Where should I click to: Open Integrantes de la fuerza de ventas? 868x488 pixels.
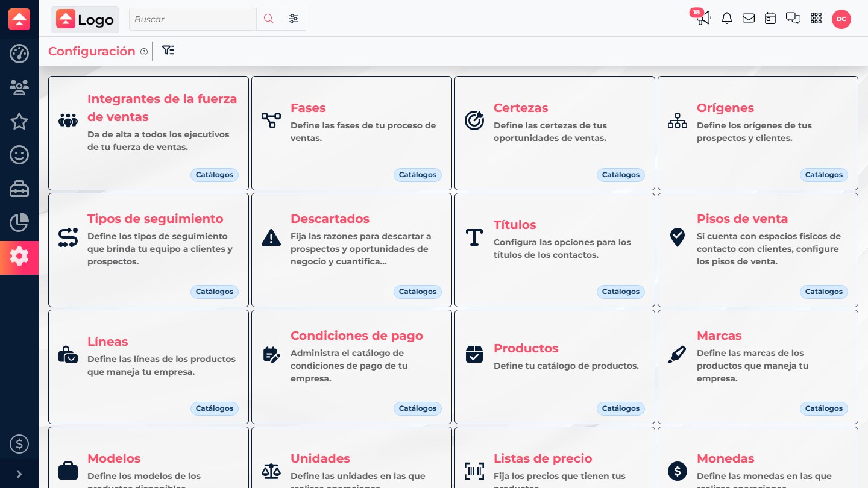tap(148, 133)
